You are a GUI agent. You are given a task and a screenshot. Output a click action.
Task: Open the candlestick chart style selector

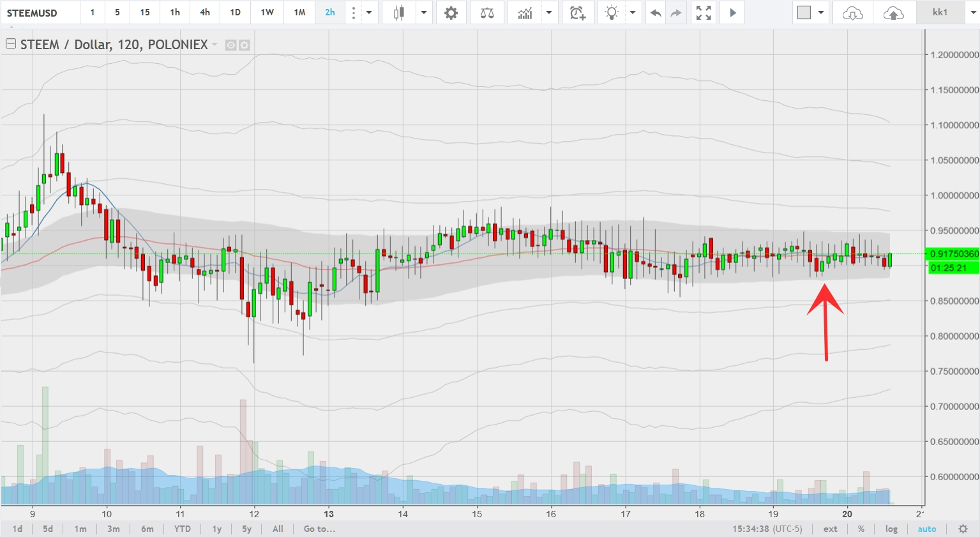pyautogui.click(x=399, y=13)
